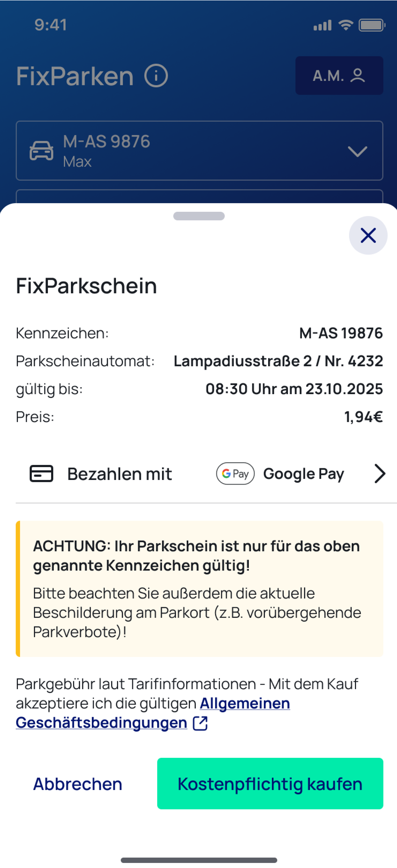Viewport: 397px width, 868px height.
Task: Tap the external link icon after Geschäftsbedingungen
Action: click(200, 723)
